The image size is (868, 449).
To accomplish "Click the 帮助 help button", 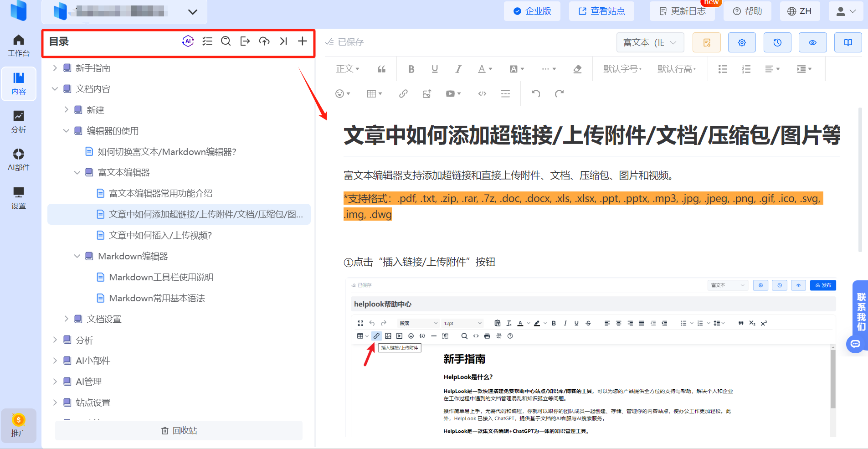I will (747, 11).
